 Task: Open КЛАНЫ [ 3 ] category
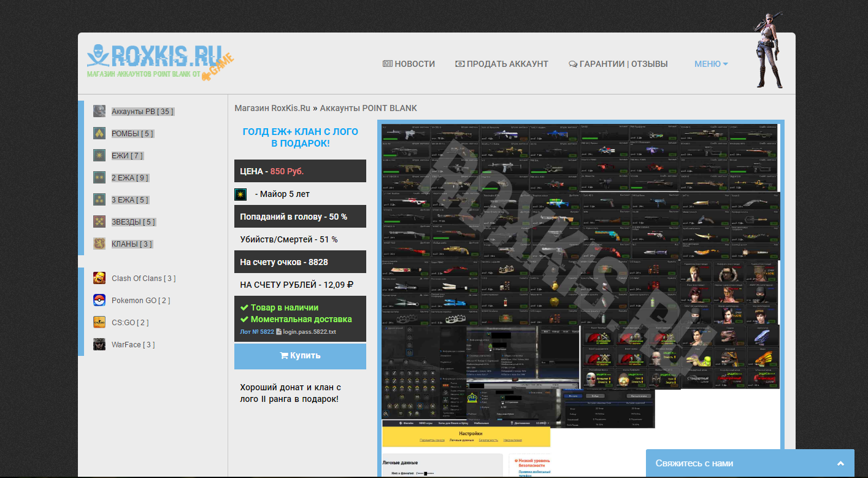coord(132,244)
